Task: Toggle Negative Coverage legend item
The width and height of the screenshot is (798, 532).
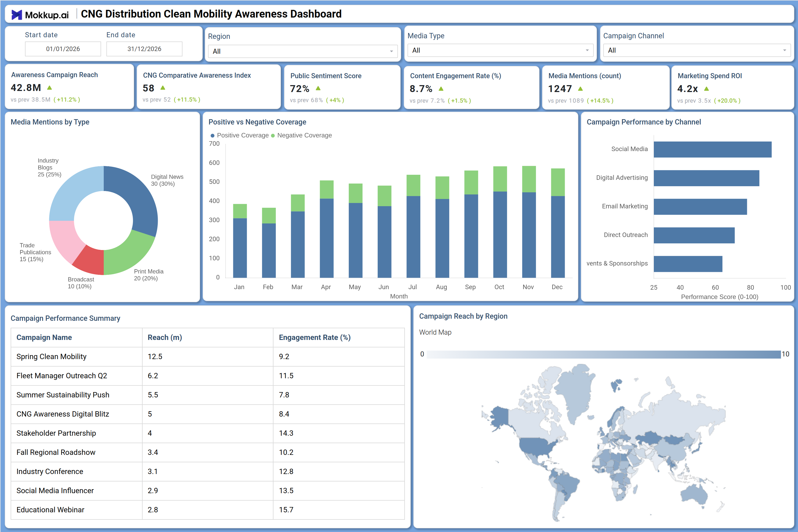Action: 301,135
